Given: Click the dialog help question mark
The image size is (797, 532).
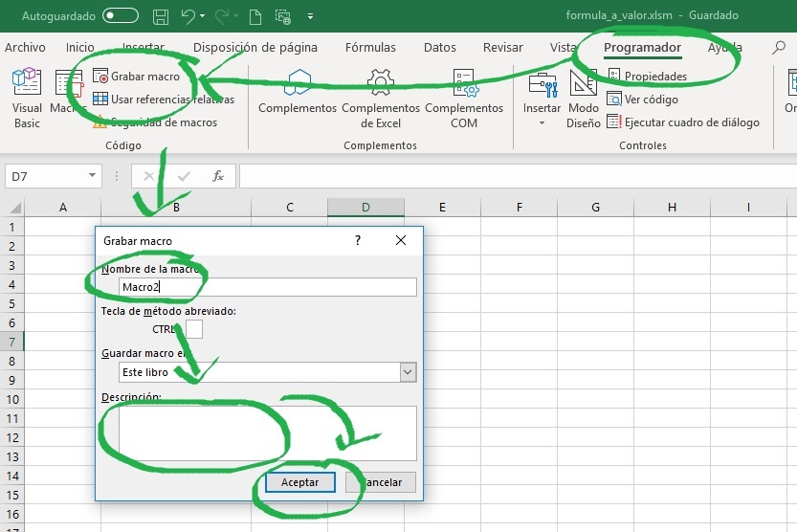Looking at the screenshot, I should (x=358, y=240).
